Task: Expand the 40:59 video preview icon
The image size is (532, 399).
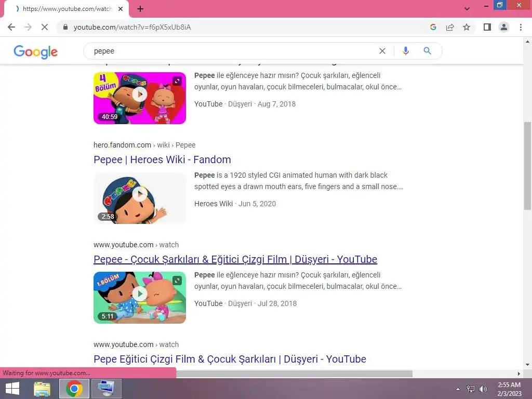Action: [177, 81]
